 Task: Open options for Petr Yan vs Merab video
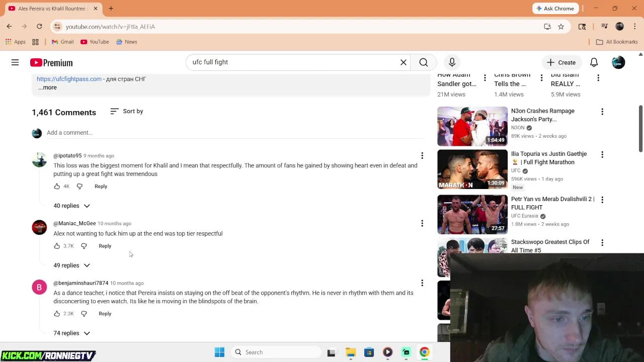[x=602, y=200]
